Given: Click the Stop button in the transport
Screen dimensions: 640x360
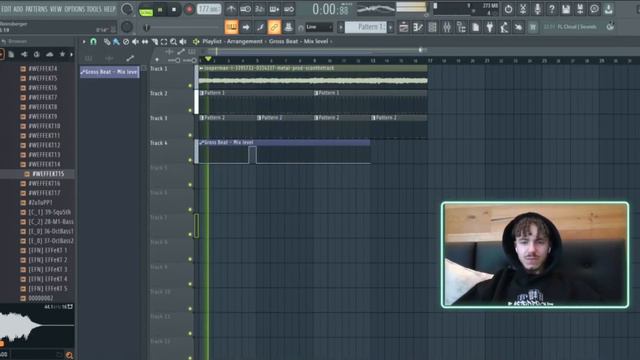Looking at the screenshot, I should 173,9.
